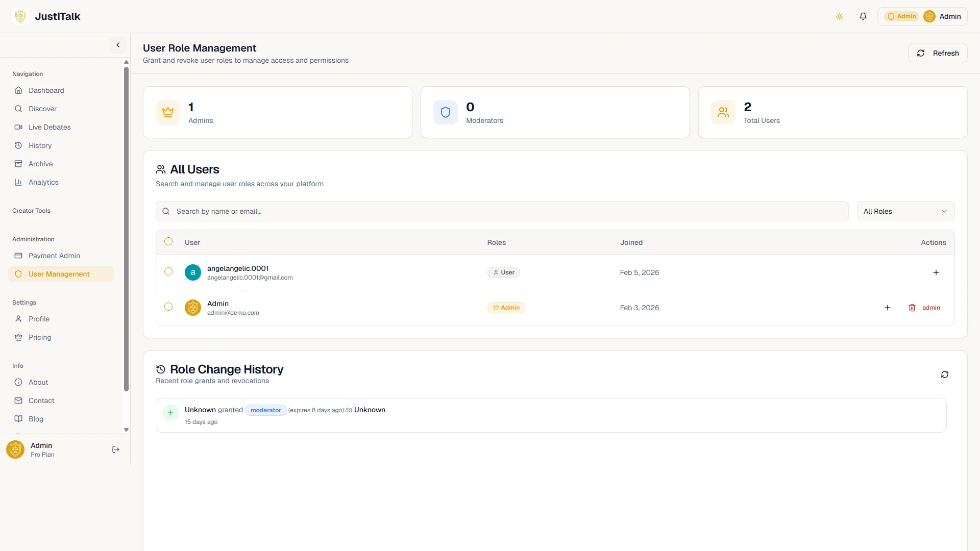This screenshot has height=551, width=980.
Task: Click the Roles column header
Action: [x=497, y=242]
